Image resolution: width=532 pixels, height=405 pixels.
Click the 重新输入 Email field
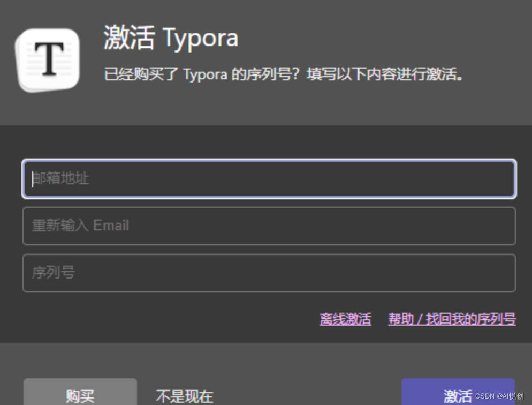coord(269,226)
